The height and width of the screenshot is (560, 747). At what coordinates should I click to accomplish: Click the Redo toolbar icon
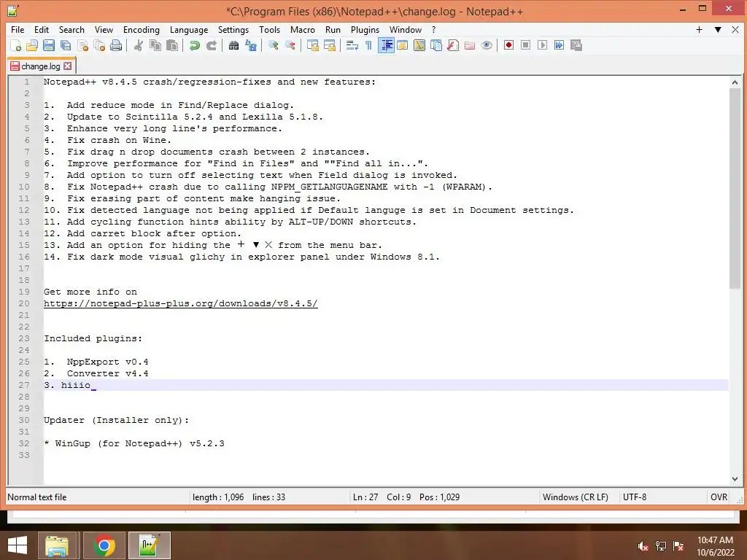[x=212, y=45]
